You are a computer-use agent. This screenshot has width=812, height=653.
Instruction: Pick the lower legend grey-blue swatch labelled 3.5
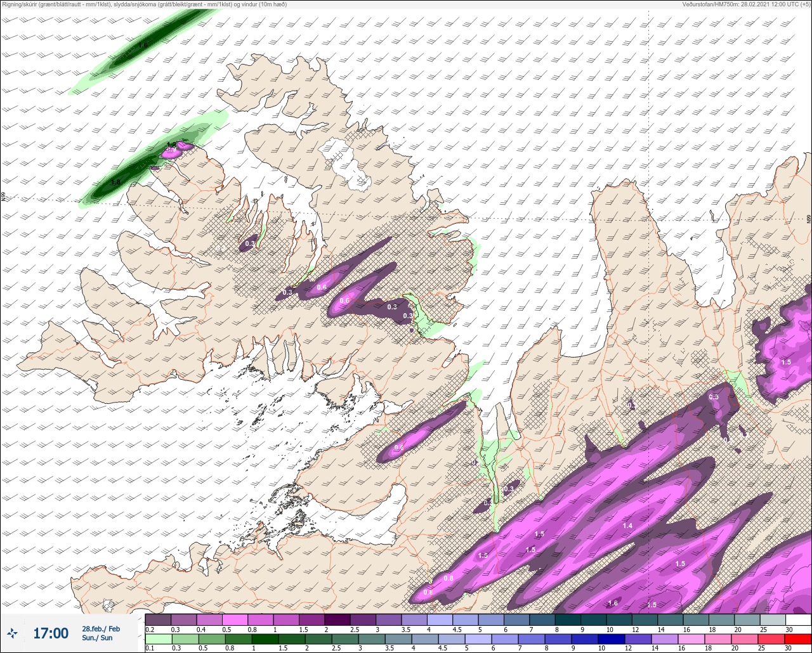[398, 638]
